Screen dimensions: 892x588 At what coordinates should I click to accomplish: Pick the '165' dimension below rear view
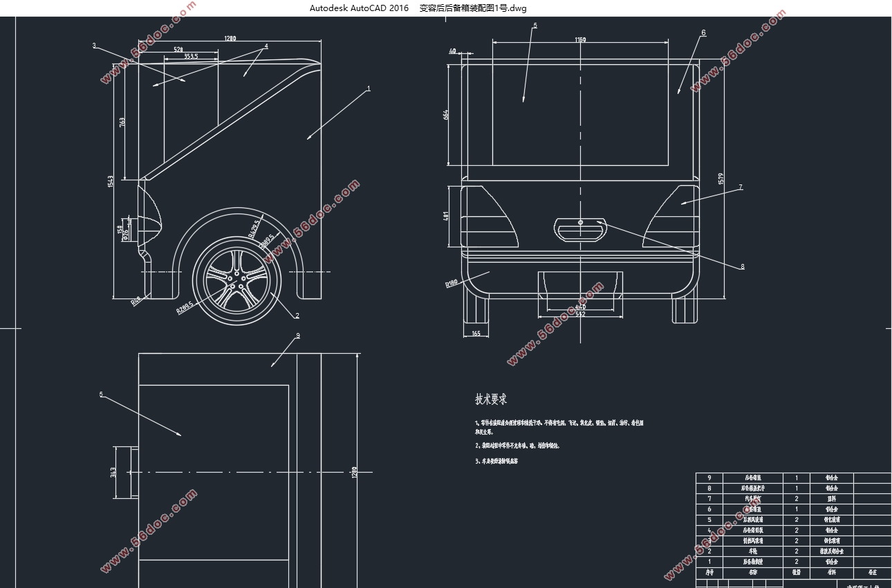coord(476,334)
